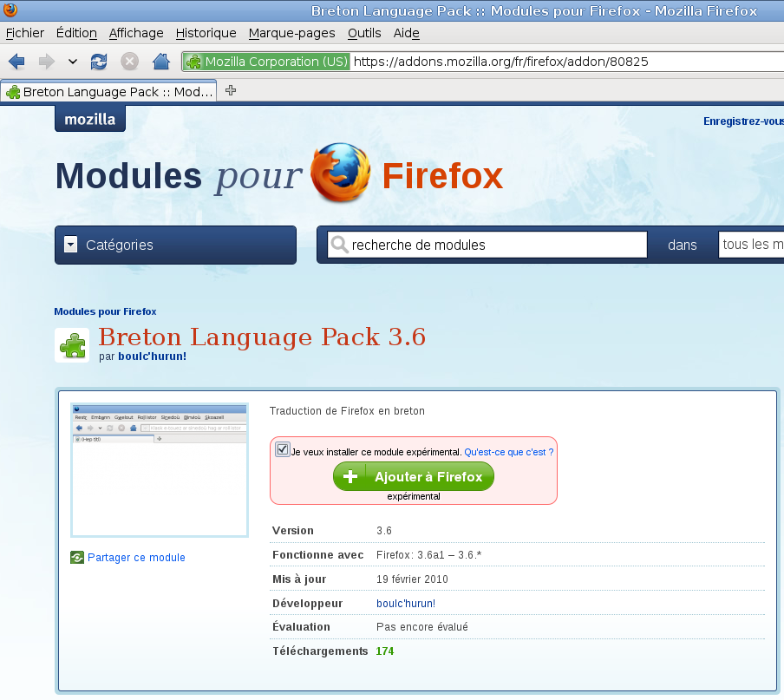Open the recent history dropdown arrow
Viewport: 784px width, 700px height.
(x=72, y=62)
